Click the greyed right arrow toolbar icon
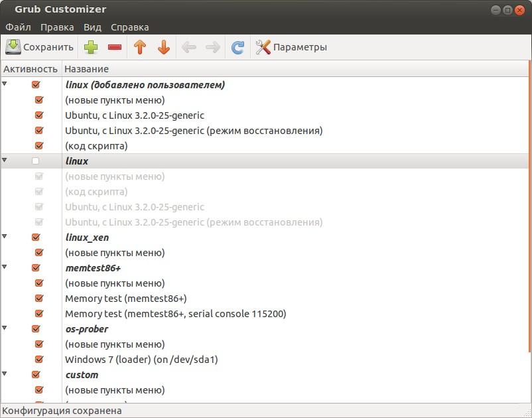The image size is (532, 418). [x=213, y=47]
